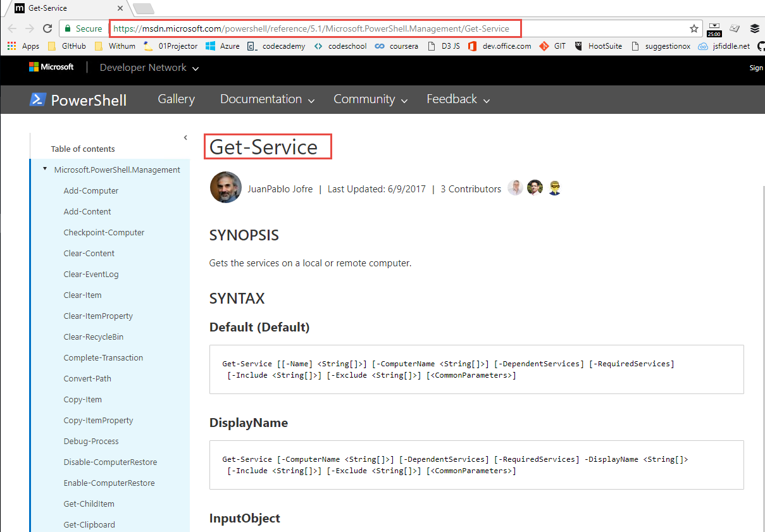Select the Get-Service browser tab

[x=66, y=8]
